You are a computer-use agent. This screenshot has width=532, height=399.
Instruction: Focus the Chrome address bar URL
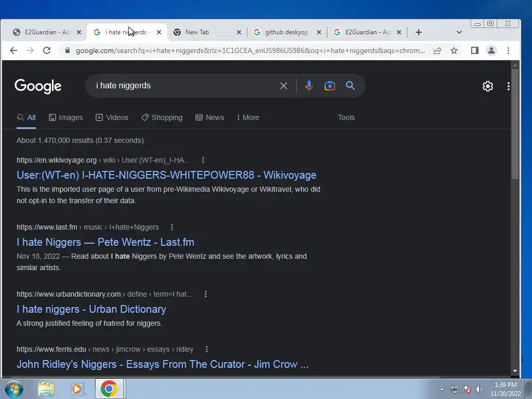click(x=250, y=50)
